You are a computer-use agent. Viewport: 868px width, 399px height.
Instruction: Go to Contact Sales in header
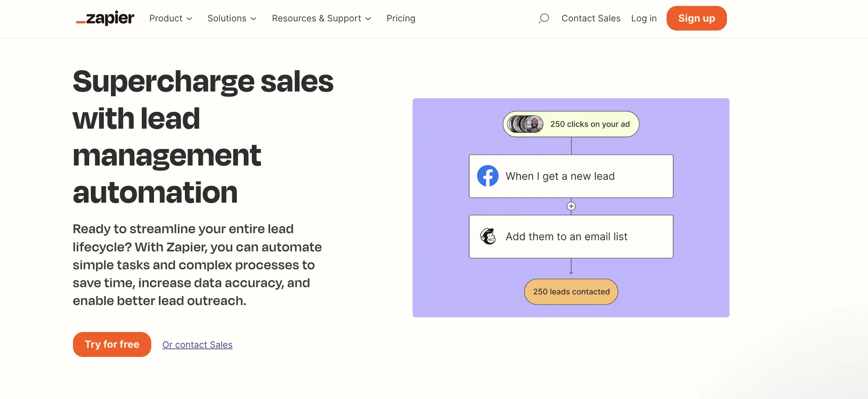(x=591, y=18)
